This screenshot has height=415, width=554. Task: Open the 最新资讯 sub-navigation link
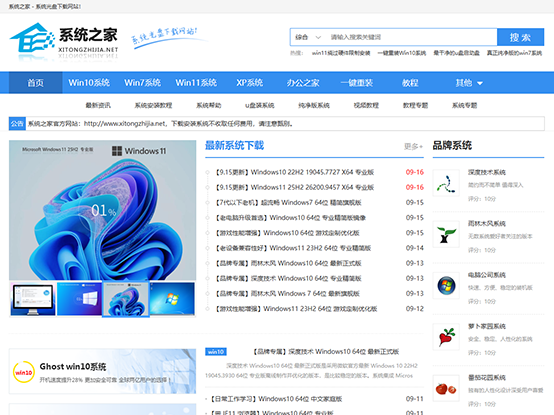[x=98, y=105]
